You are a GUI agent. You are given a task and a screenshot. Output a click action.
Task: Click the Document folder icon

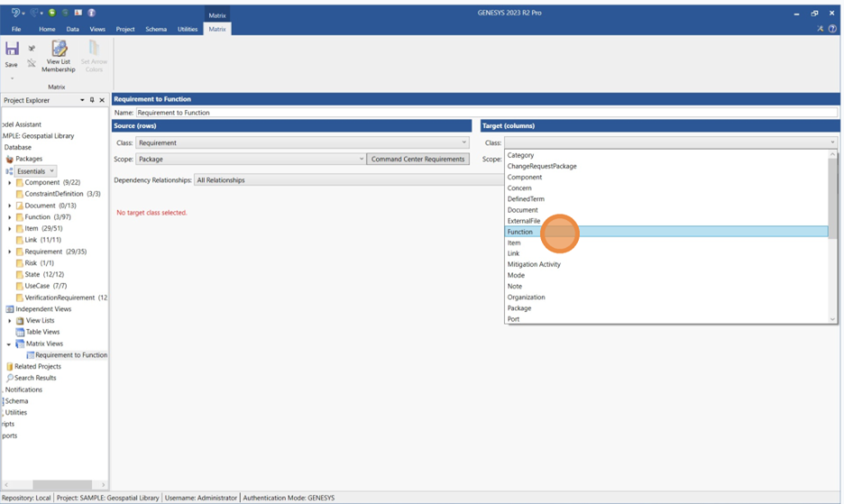click(20, 206)
